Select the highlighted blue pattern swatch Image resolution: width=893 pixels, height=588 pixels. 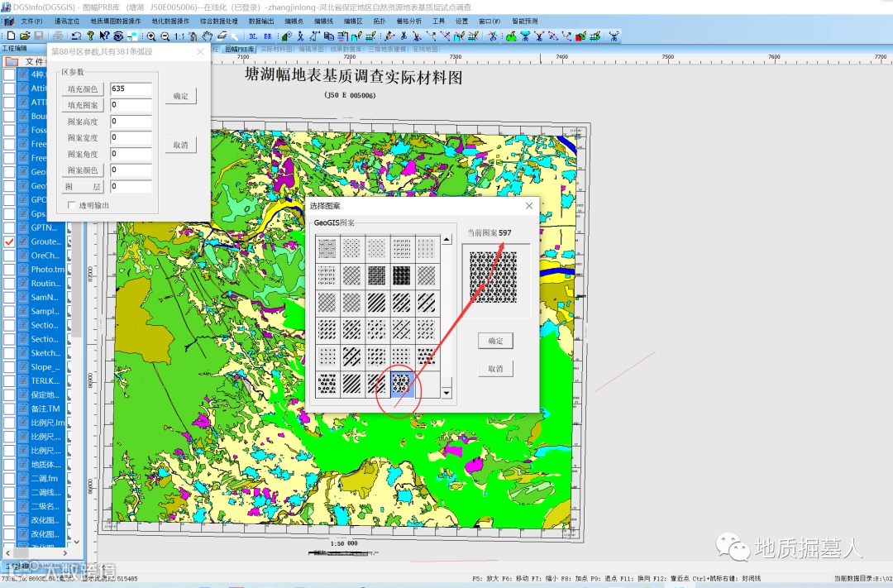click(x=401, y=384)
